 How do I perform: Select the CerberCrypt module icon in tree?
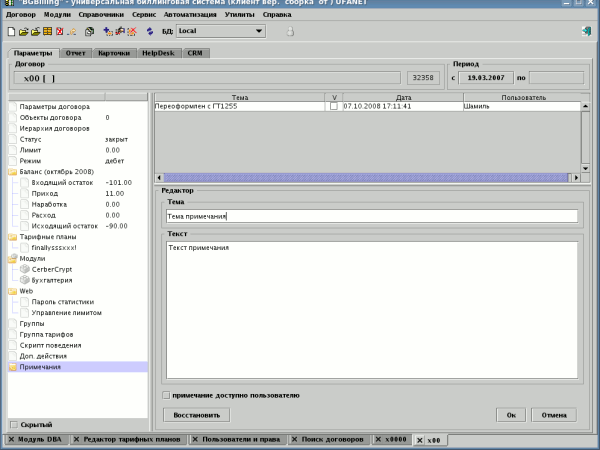click(x=25, y=269)
